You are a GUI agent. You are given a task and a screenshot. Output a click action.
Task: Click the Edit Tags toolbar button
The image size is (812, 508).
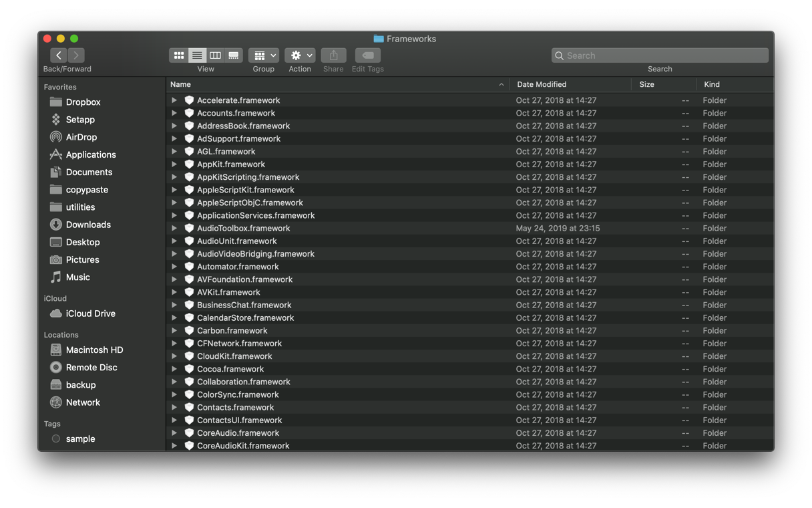point(368,55)
